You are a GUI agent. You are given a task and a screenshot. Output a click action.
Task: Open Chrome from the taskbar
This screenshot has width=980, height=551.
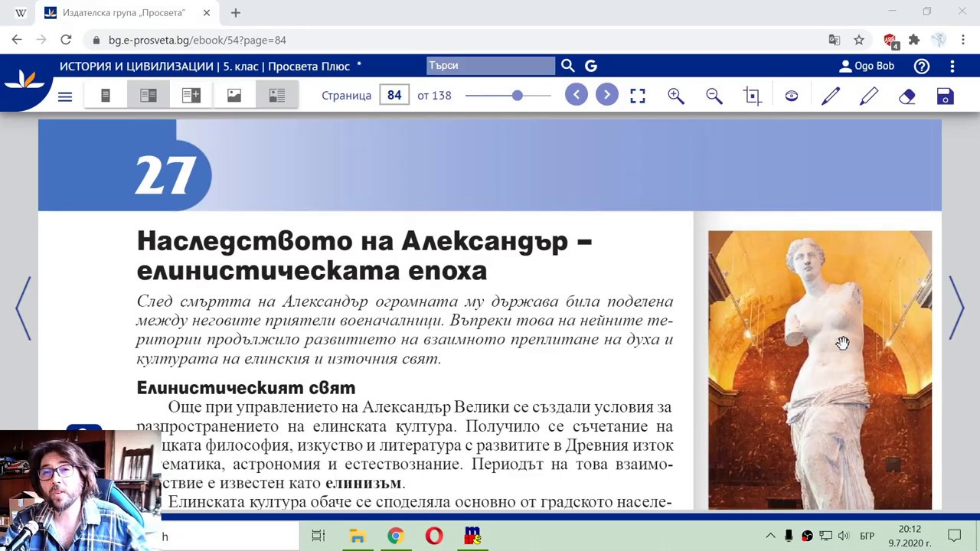point(395,536)
